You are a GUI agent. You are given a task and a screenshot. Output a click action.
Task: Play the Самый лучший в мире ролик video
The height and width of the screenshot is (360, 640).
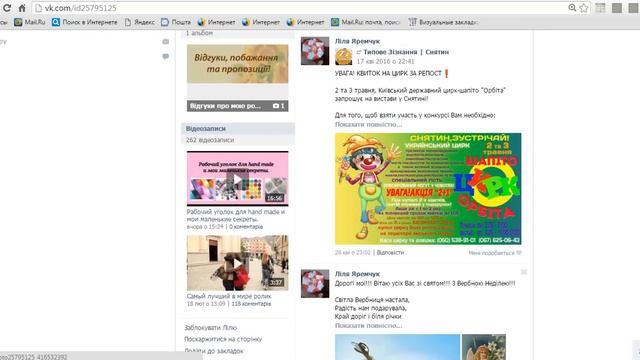tap(238, 263)
